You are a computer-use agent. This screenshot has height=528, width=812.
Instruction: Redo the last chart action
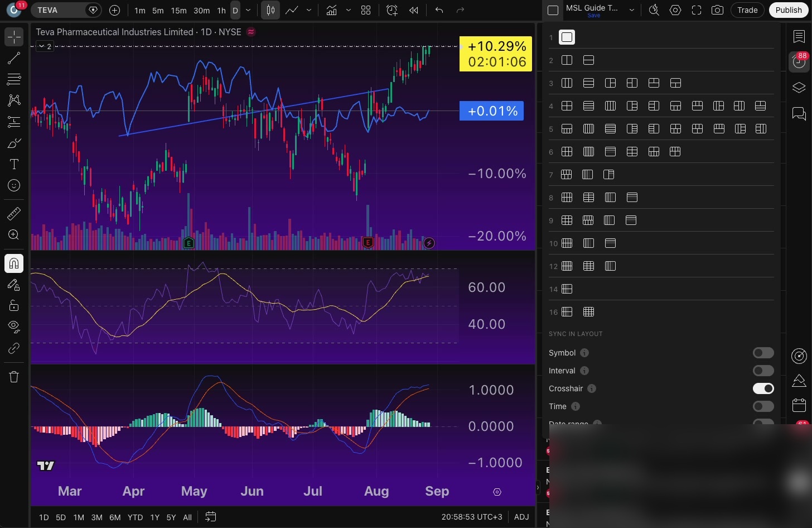[460, 10]
